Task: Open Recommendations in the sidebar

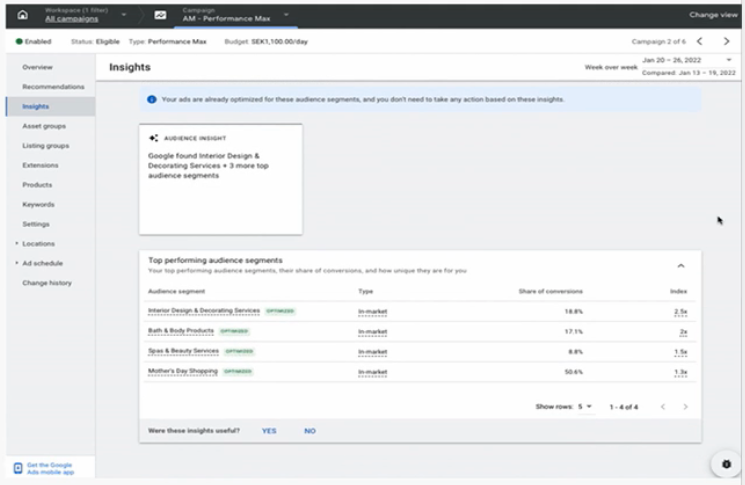Action: tap(53, 87)
